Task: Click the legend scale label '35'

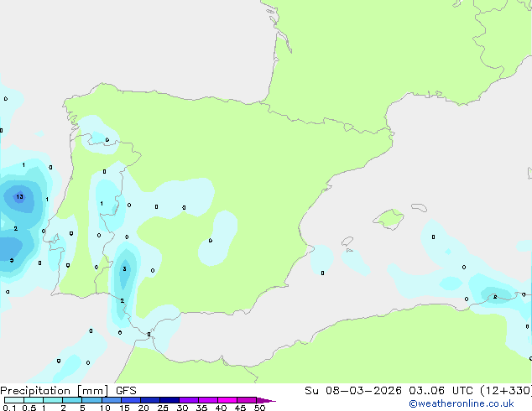Action: [201, 408]
